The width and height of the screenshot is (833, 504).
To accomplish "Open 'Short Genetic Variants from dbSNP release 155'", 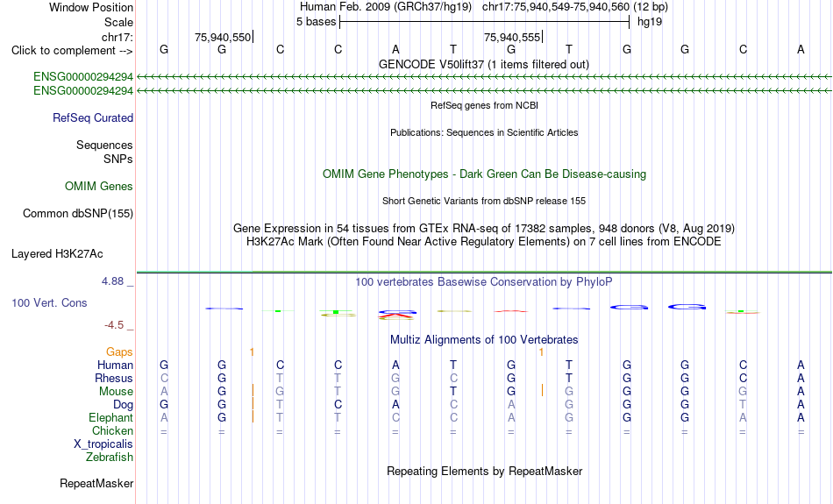I will (x=484, y=201).
